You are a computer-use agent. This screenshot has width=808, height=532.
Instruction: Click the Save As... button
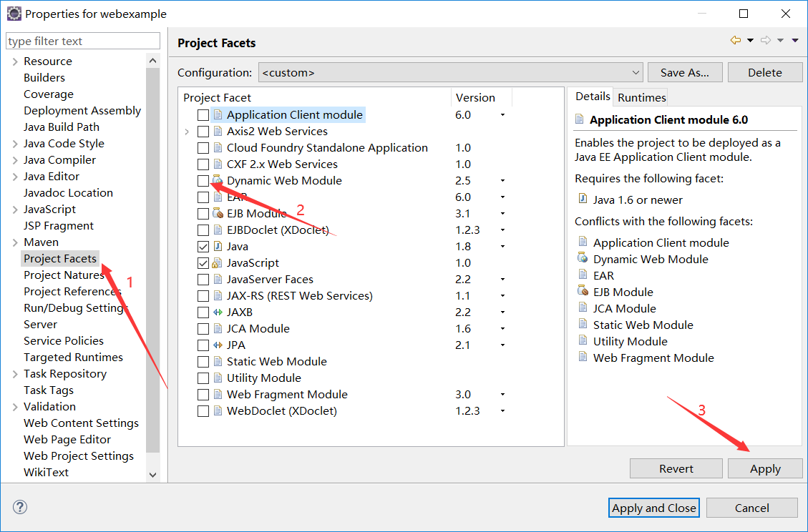[x=684, y=73]
